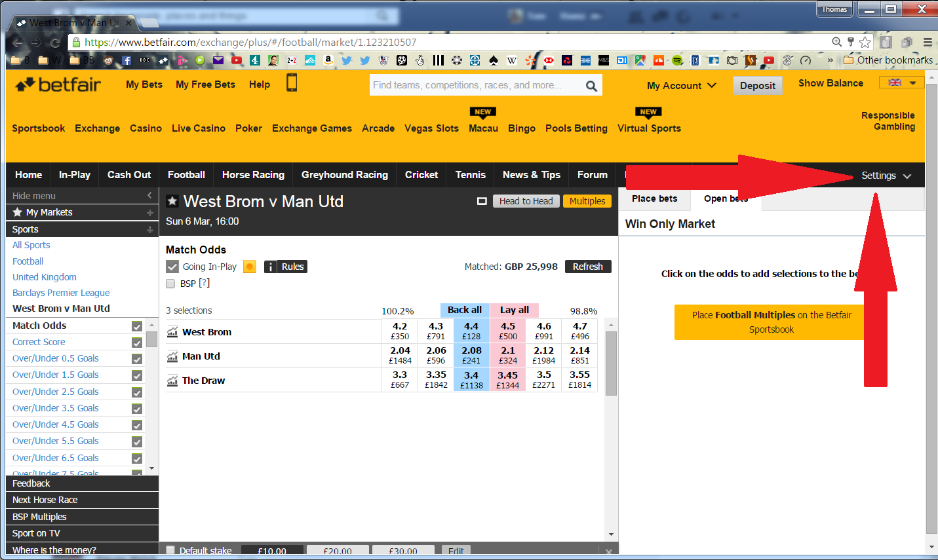Toggle the Match Odds market checkbox
938x560 pixels.
137,326
